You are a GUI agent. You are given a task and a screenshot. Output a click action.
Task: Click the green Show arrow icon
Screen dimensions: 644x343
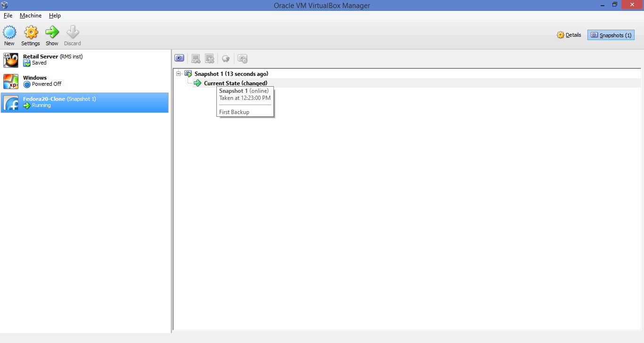(52, 33)
